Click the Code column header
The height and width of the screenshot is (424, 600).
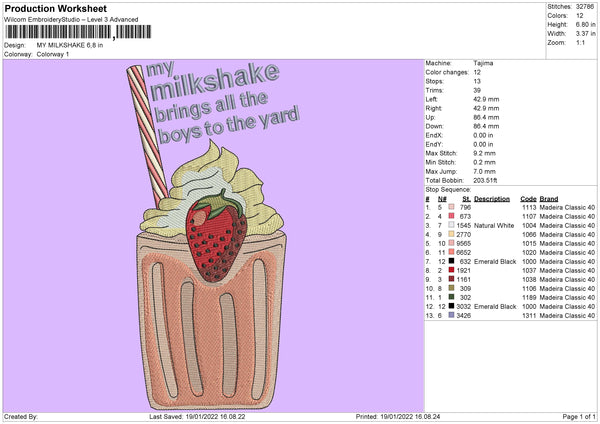[x=528, y=199]
